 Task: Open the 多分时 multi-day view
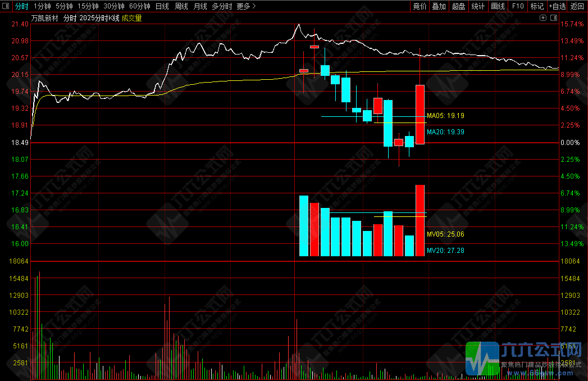pyautogui.click(x=222, y=6)
